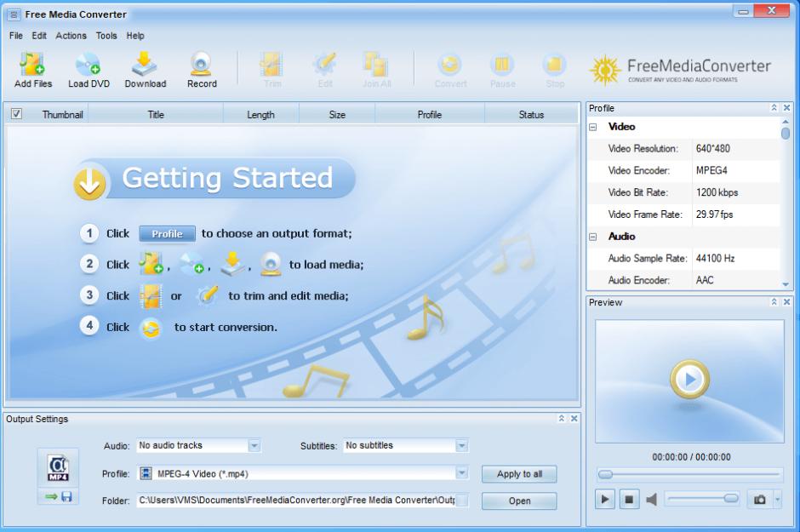Close the Output Settings panel
Viewport: 800px width, 532px height.
[574, 418]
